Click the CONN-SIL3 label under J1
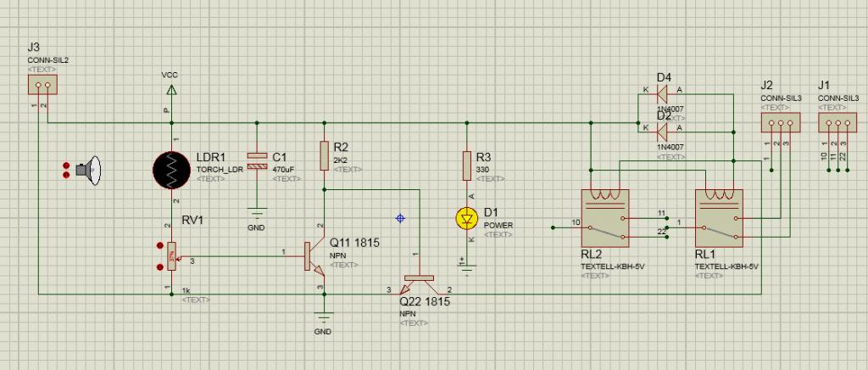 coord(838,98)
